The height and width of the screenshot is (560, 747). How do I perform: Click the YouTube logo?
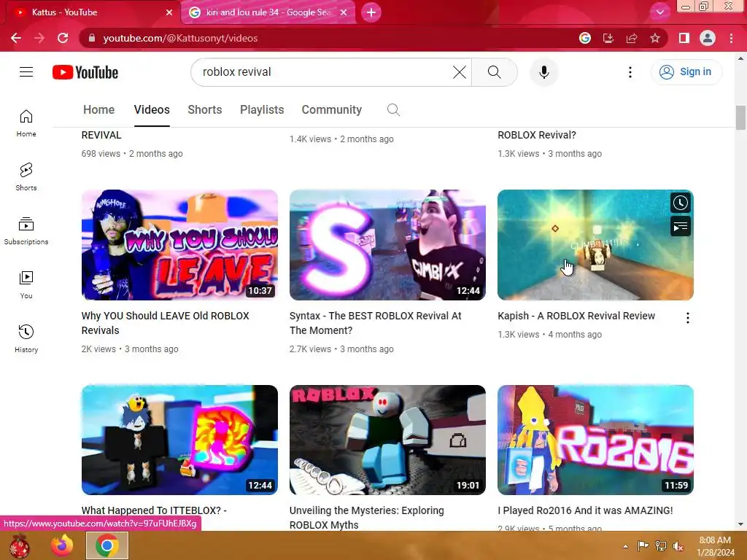[85, 72]
